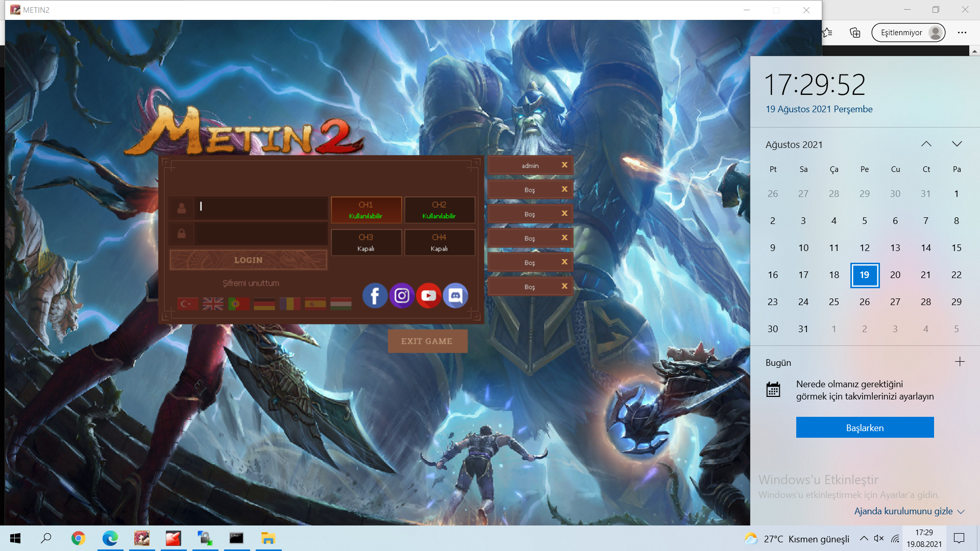Select channel CH3 Kapalı
Image resolution: width=980 pixels, height=551 pixels.
tap(366, 242)
